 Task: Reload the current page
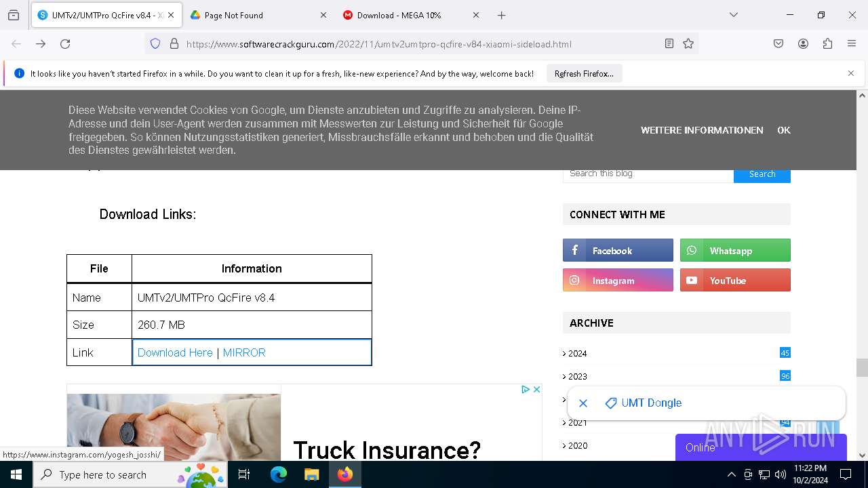(65, 43)
